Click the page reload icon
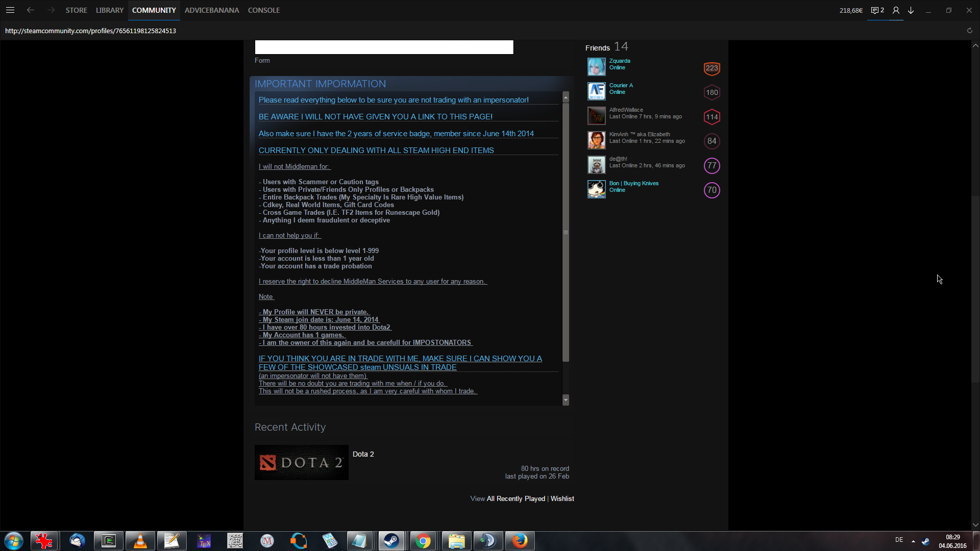This screenshot has width=980, height=551. (969, 31)
